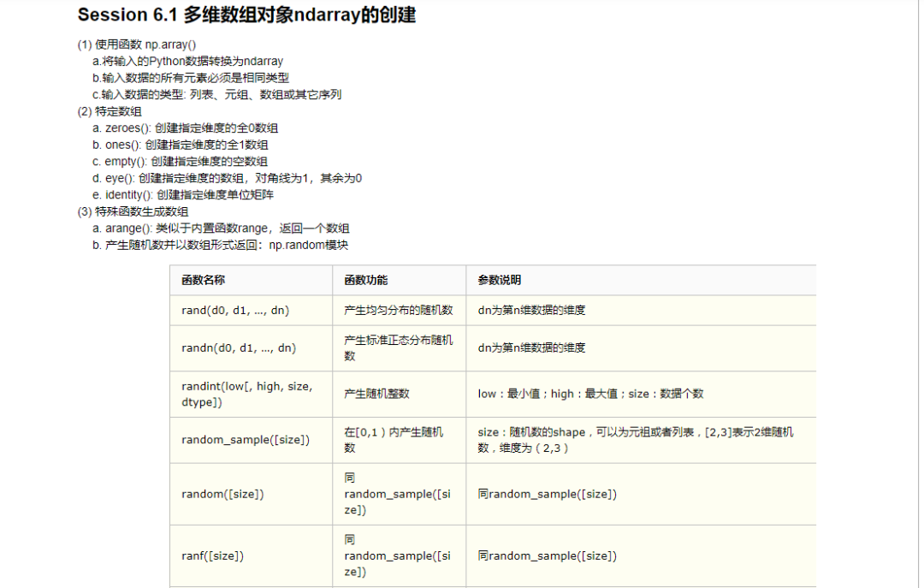Click the cell 'low：最小值；high：最大值；size：数据个数'
924x588 pixels.
(641, 394)
